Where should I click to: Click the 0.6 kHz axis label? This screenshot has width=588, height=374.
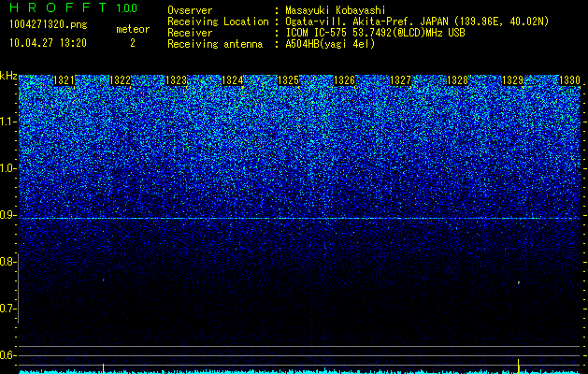pos(8,355)
